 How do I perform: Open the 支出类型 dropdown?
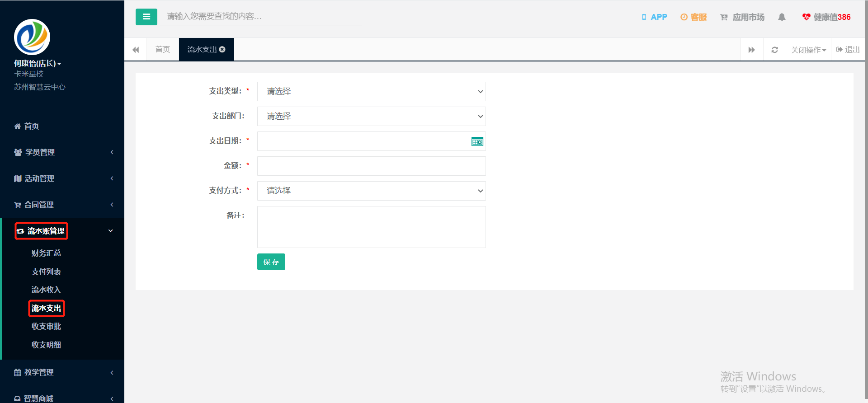(372, 91)
